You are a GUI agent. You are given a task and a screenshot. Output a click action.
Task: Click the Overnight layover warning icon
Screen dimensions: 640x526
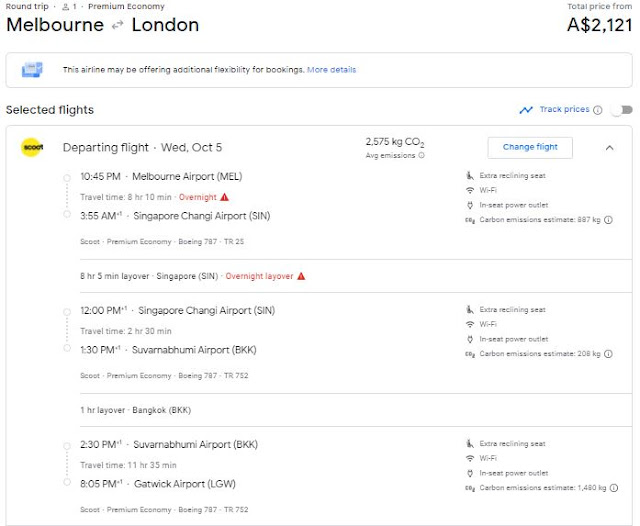(x=300, y=275)
